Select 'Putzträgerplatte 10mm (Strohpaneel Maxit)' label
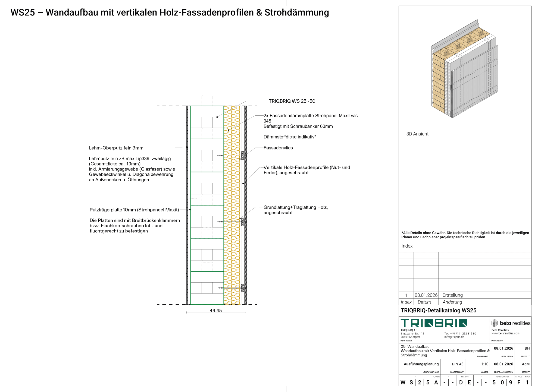The image size is (538, 392). (134, 210)
